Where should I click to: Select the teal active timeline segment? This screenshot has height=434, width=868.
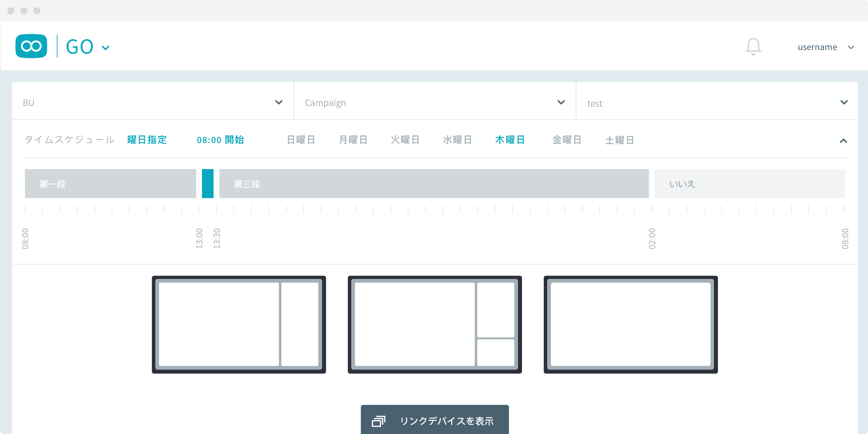point(208,184)
